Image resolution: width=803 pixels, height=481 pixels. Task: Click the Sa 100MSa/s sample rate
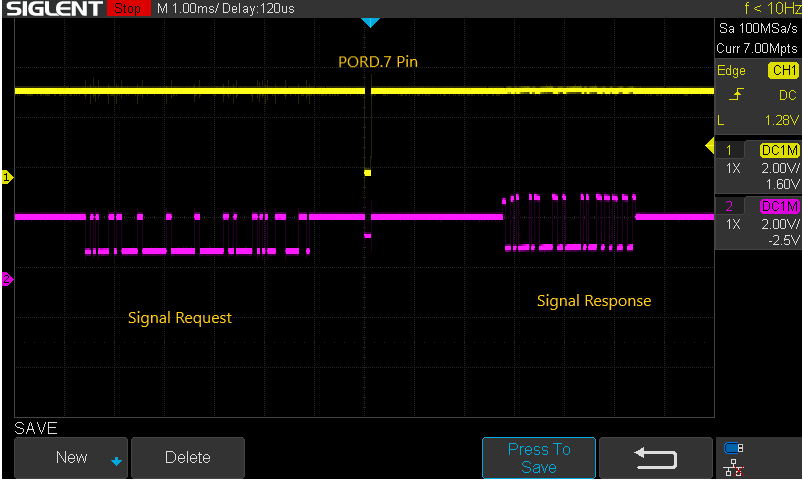[x=758, y=28]
